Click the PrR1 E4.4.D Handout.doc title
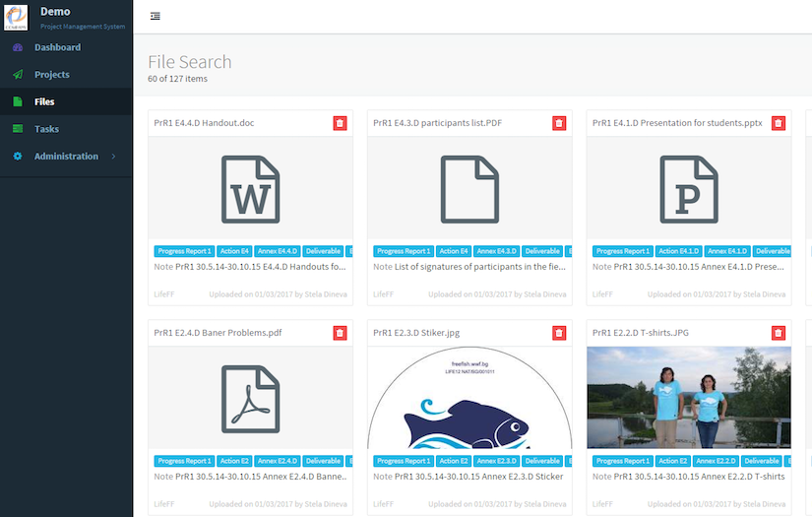812x517 pixels. click(204, 123)
